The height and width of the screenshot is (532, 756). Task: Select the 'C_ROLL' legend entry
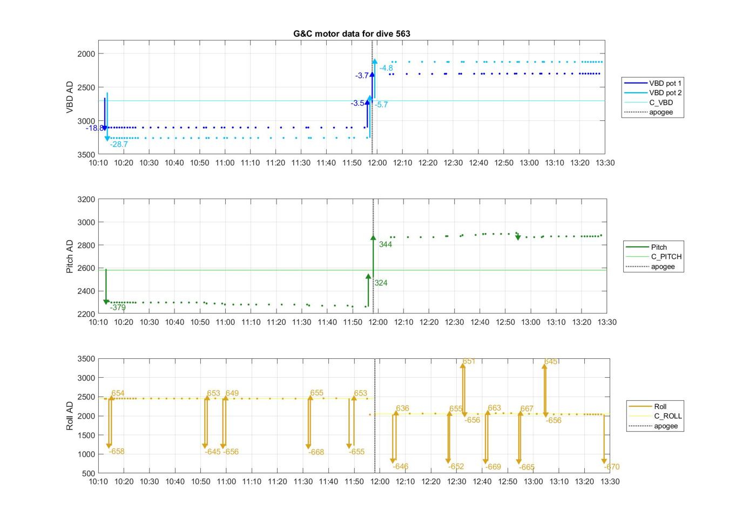tap(655, 416)
